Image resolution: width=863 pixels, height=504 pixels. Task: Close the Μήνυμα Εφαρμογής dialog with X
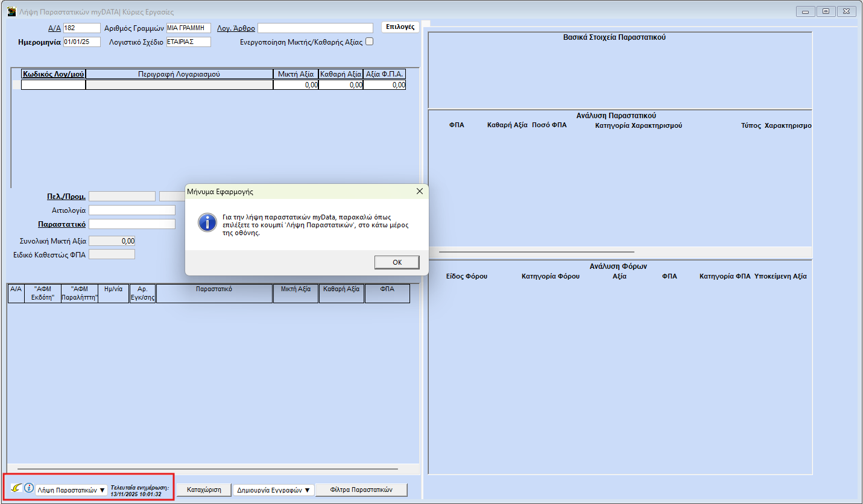tap(420, 191)
